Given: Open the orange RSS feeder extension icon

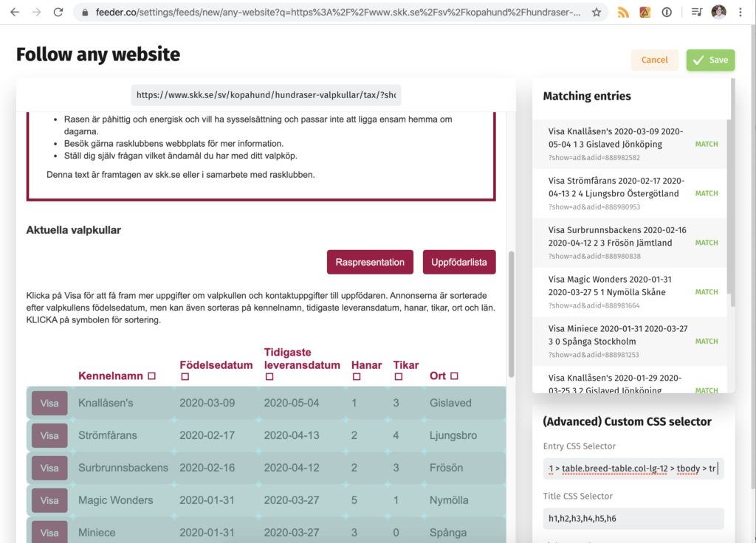Looking at the screenshot, I should point(623,13).
